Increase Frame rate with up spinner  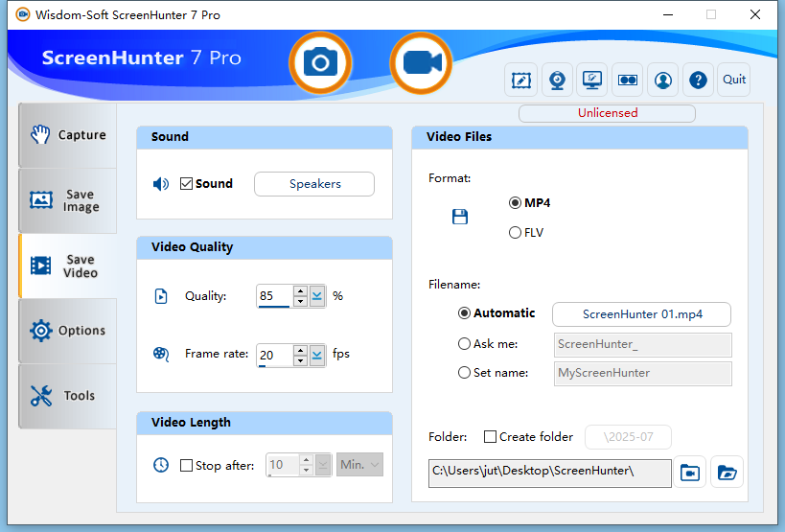click(x=300, y=350)
